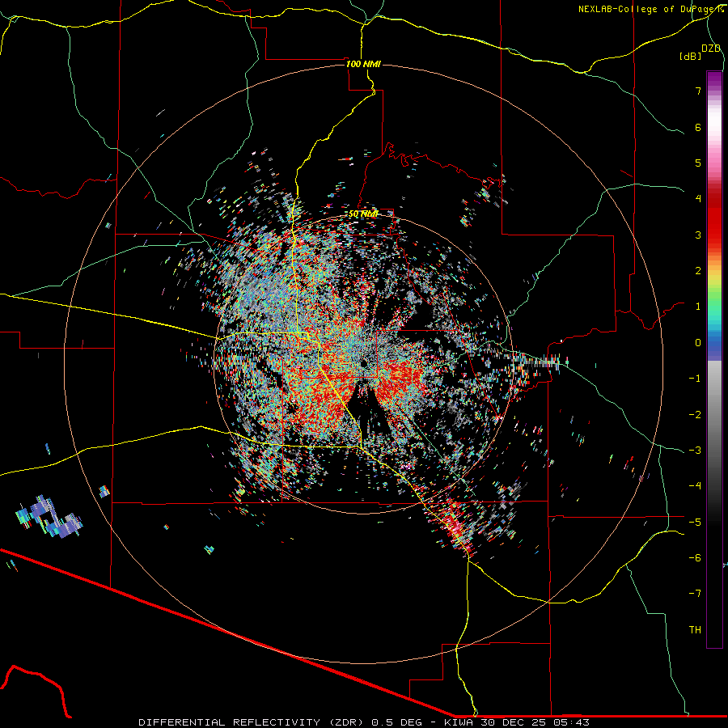Click the DZD legend title
Screen dimensions: 728x728
point(711,48)
